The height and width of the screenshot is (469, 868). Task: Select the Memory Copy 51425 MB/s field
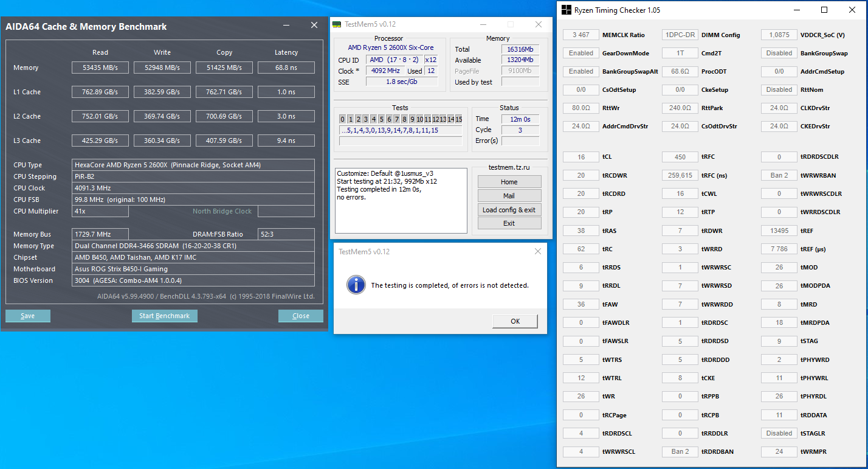point(224,68)
